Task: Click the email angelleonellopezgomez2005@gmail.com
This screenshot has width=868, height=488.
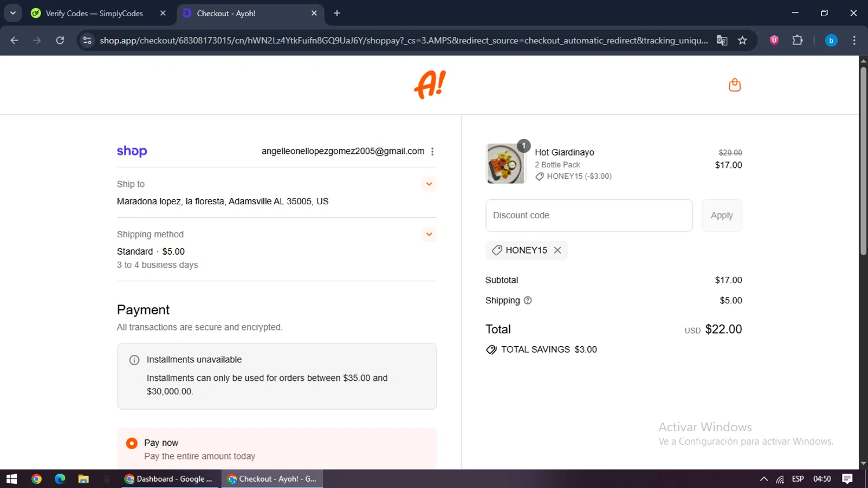Action: [x=343, y=151]
